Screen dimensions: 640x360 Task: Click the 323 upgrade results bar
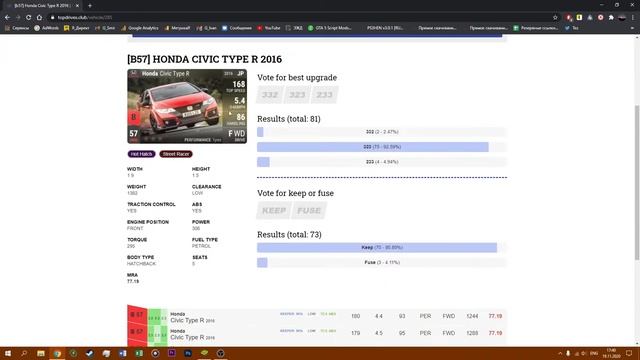382,147
